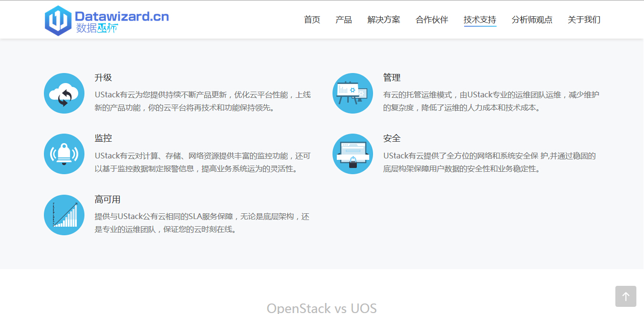The image size is (644, 314).
Task: Select the 高可用 feature title
Action: click(107, 199)
